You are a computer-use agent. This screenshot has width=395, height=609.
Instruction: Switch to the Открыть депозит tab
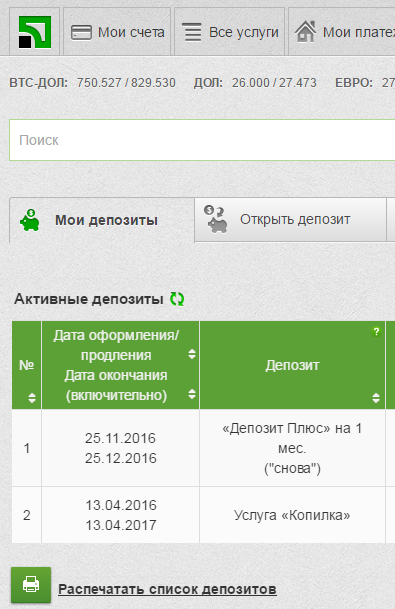coord(291,219)
